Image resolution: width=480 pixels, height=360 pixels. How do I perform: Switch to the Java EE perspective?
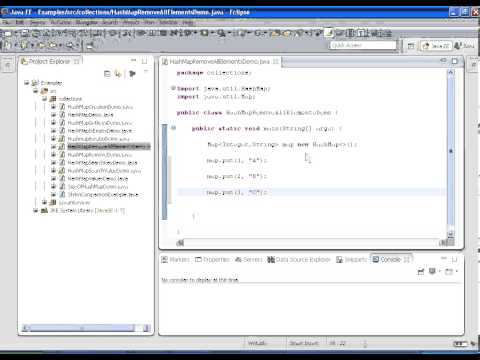tap(436, 46)
